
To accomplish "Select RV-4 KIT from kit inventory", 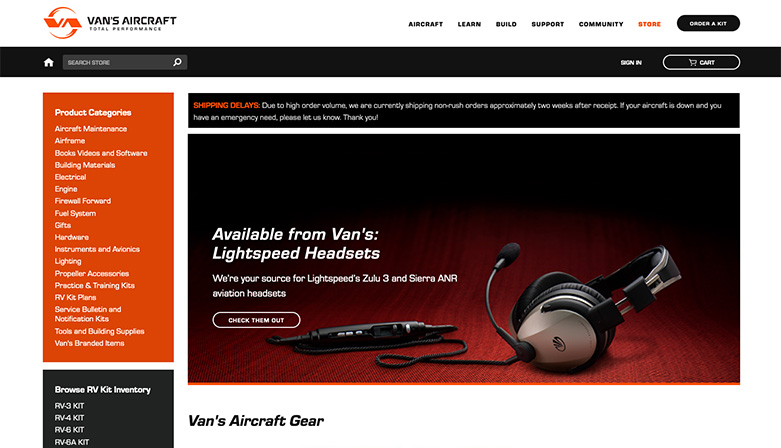I will coord(69,418).
